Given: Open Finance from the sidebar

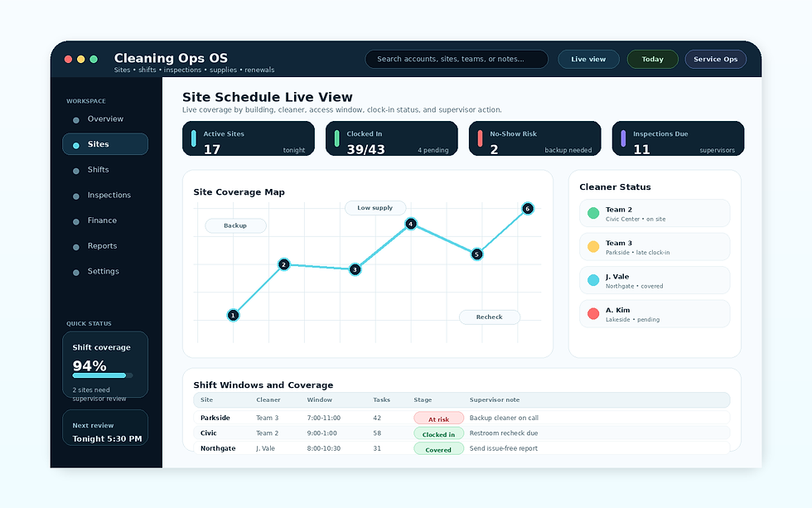Looking at the screenshot, I should (105, 220).
